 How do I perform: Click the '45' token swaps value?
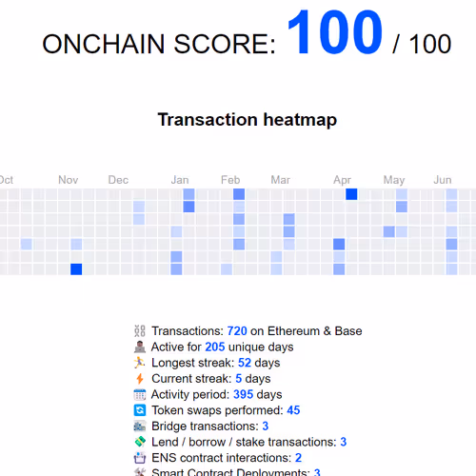pos(293,410)
